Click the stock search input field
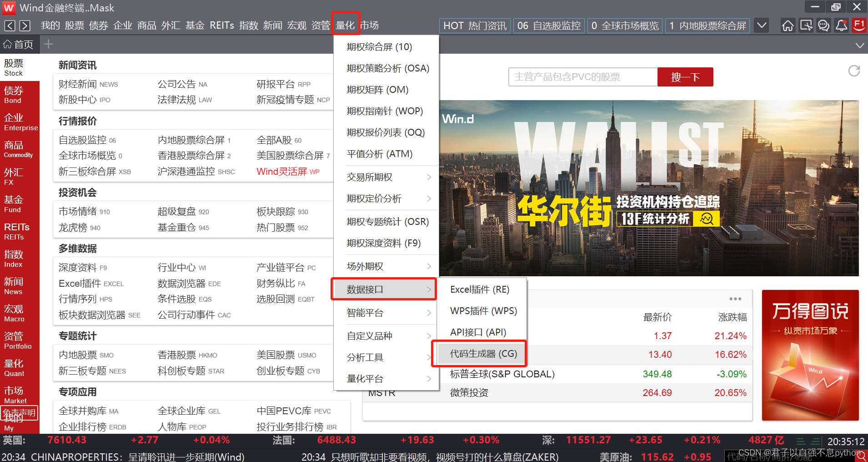 pos(583,77)
